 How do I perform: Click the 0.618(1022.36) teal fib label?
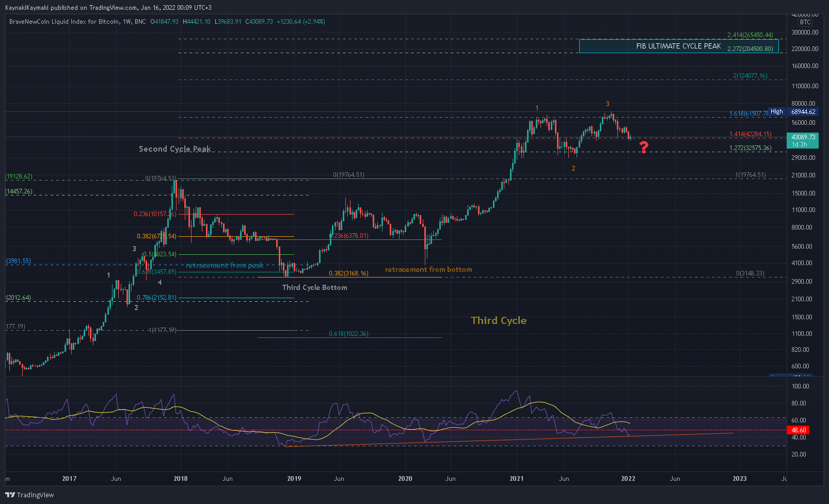tap(348, 334)
